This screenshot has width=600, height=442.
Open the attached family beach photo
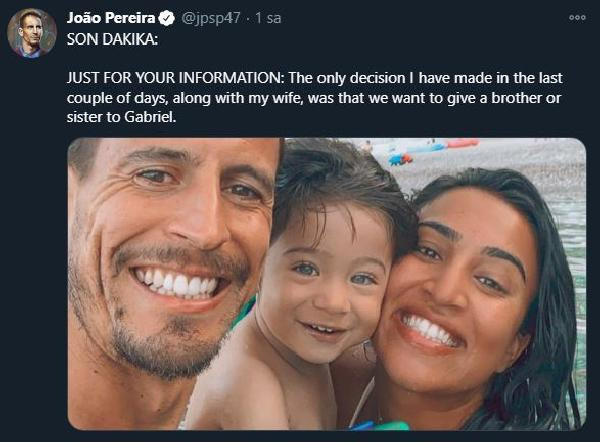pyautogui.click(x=326, y=285)
